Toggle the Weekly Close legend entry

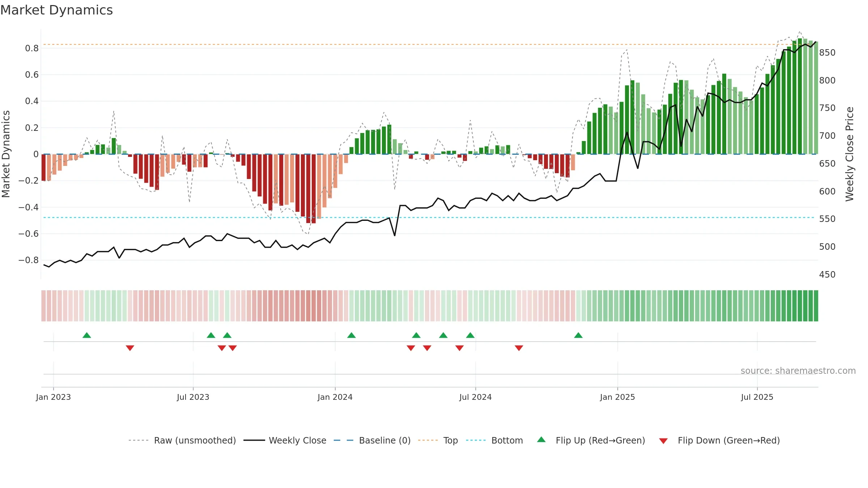pyautogui.click(x=285, y=440)
